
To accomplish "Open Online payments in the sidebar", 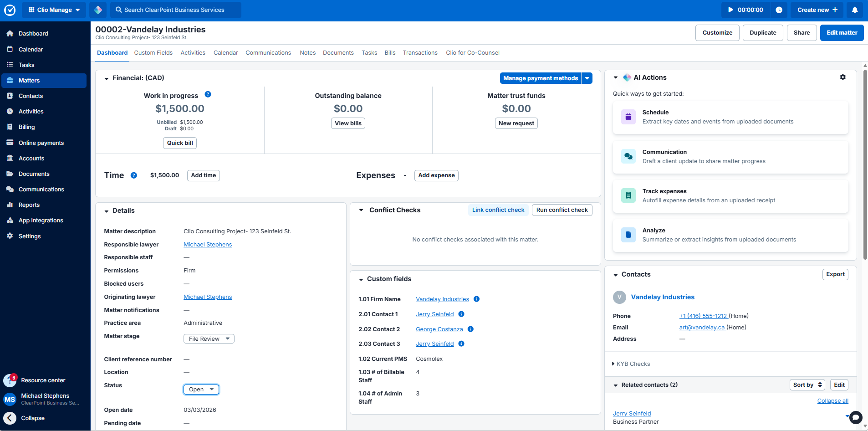I will (x=44, y=143).
